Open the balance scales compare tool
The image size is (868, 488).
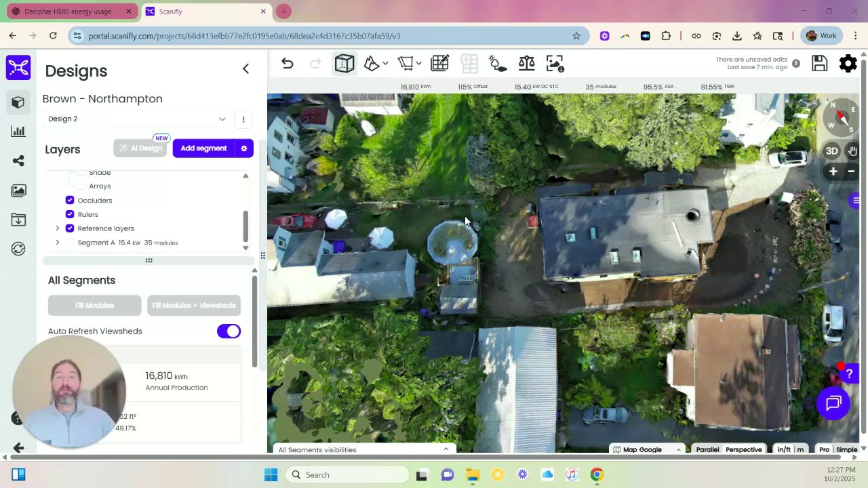click(x=526, y=64)
